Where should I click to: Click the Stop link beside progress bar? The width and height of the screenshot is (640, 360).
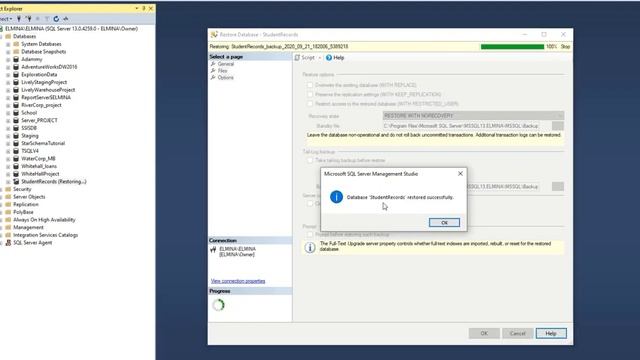tap(565, 47)
